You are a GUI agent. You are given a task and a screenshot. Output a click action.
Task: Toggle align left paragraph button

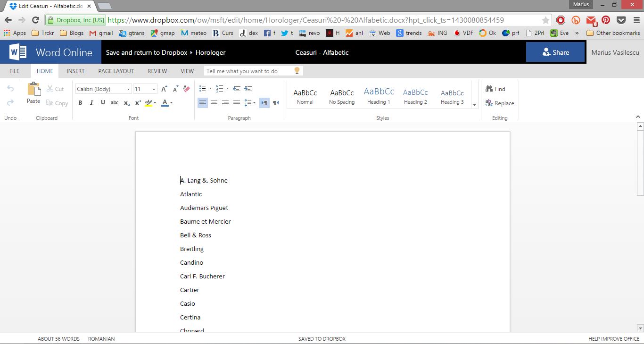pos(203,103)
